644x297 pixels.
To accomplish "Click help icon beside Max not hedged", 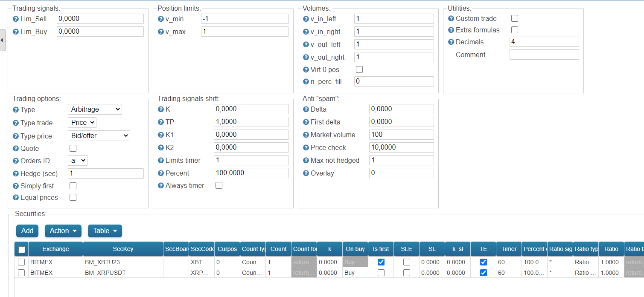I will tap(306, 161).
